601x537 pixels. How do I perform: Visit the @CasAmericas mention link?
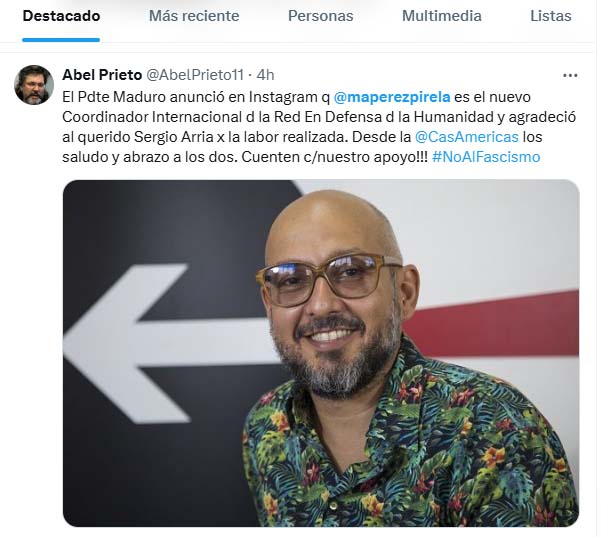coord(466,137)
